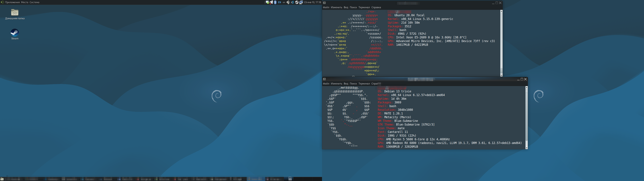Open the Места panel menu
Viewport: 644px width, 181px height.
tap(24, 2)
